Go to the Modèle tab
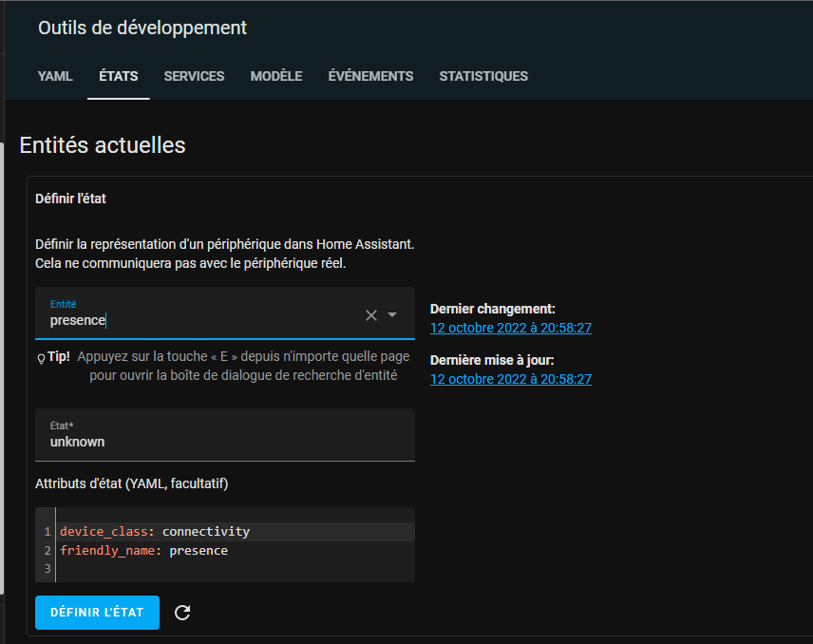This screenshot has width=813, height=644. [x=276, y=76]
